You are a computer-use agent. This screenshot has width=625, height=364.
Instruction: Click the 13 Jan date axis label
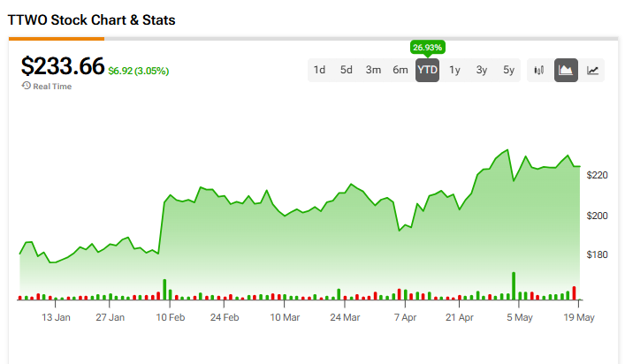point(56,317)
